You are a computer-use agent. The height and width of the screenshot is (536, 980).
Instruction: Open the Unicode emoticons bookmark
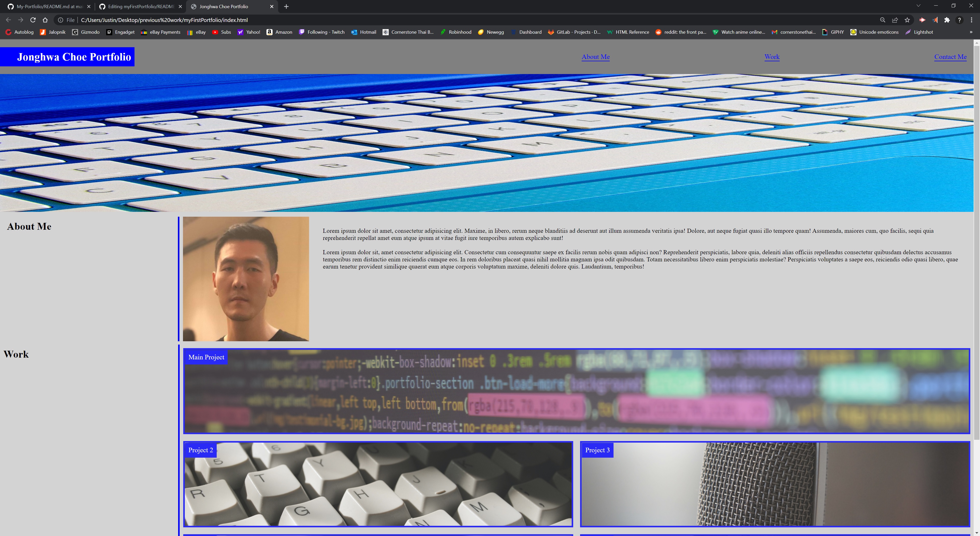click(x=874, y=32)
